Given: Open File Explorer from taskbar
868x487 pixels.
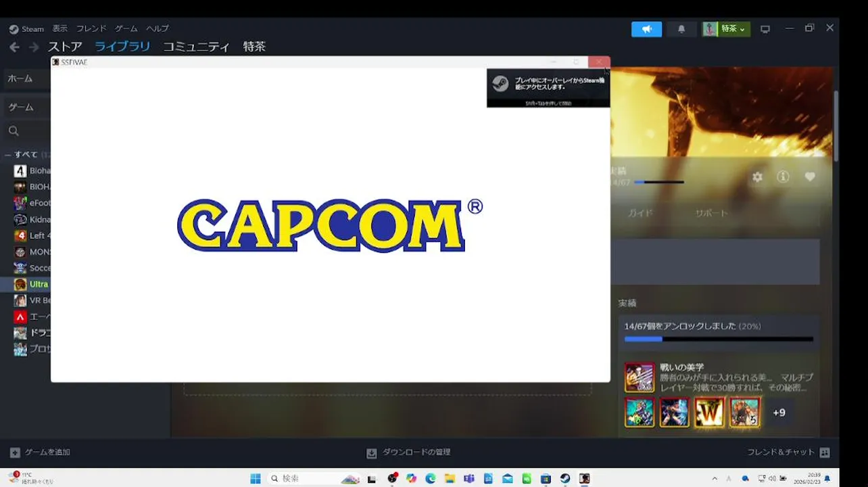Looking at the screenshot, I should [x=450, y=478].
